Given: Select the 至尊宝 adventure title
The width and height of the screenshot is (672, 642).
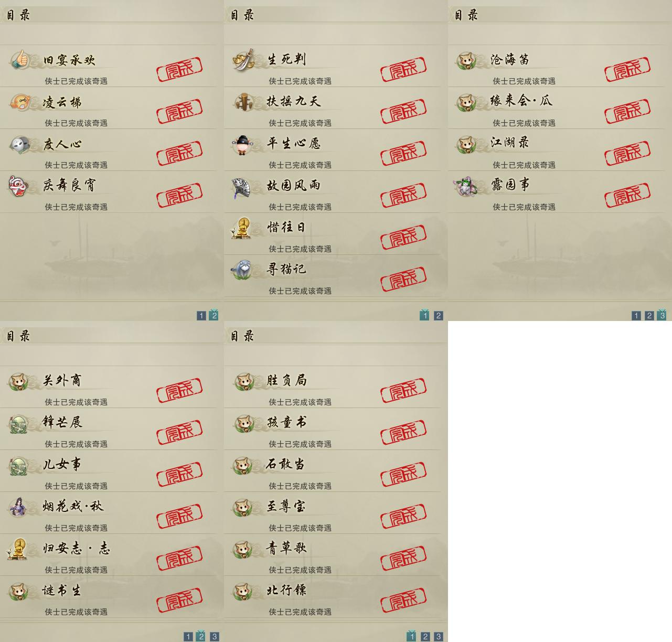Looking at the screenshot, I should (286, 506).
